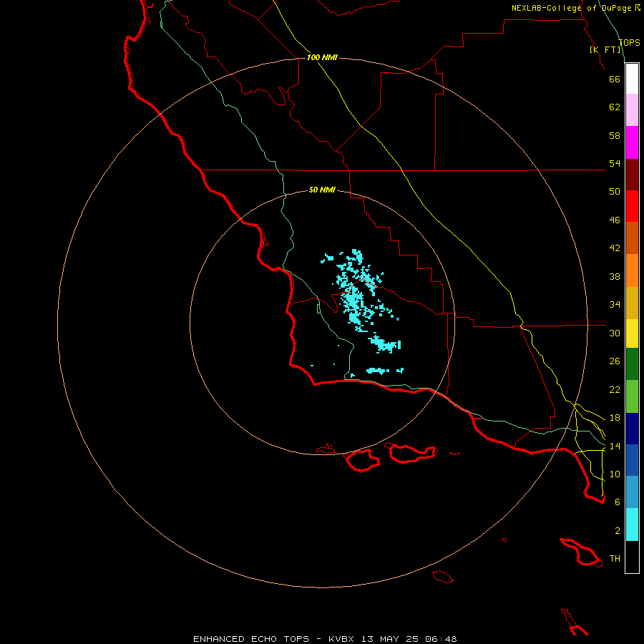Click legend value "50"
The width and height of the screenshot is (644, 644).
tap(615, 192)
